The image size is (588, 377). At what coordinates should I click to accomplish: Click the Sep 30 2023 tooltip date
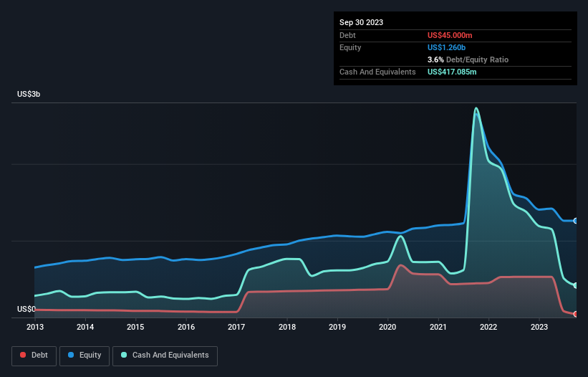pyautogui.click(x=361, y=22)
